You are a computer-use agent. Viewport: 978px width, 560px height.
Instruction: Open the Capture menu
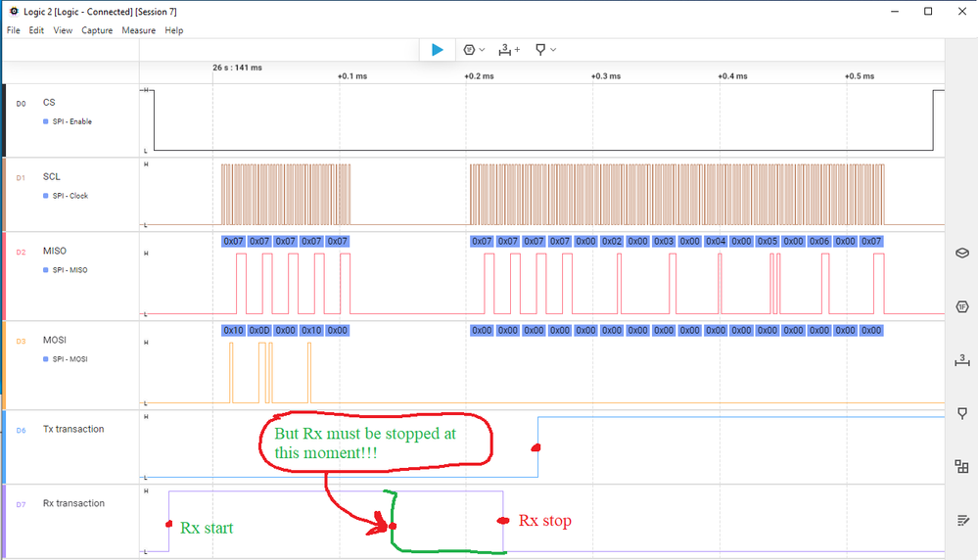(x=97, y=30)
